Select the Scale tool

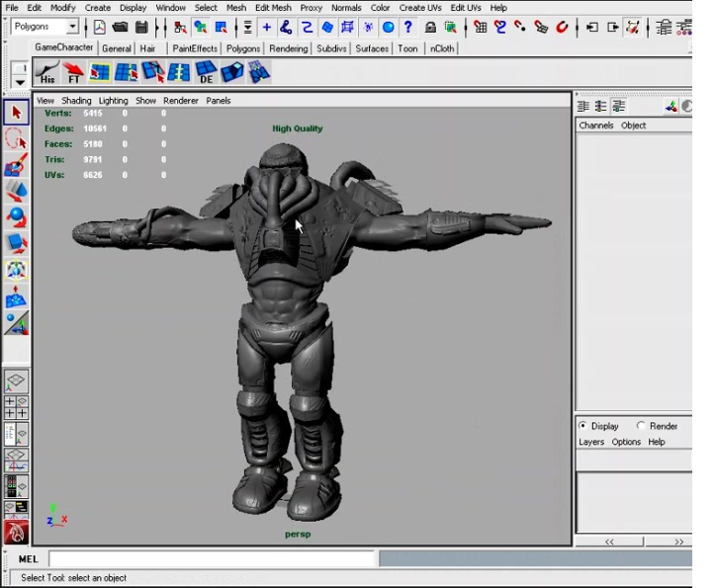coord(17,243)
